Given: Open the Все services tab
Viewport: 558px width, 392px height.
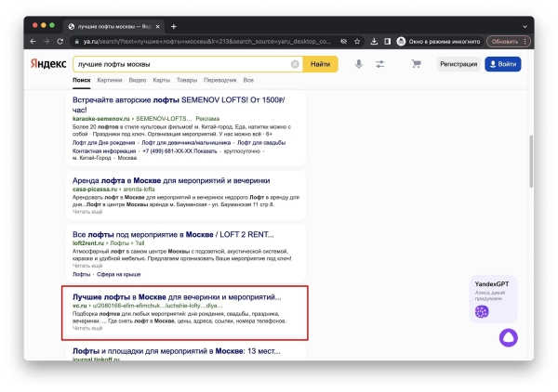Looking at the screenshot, I should 248,80.
